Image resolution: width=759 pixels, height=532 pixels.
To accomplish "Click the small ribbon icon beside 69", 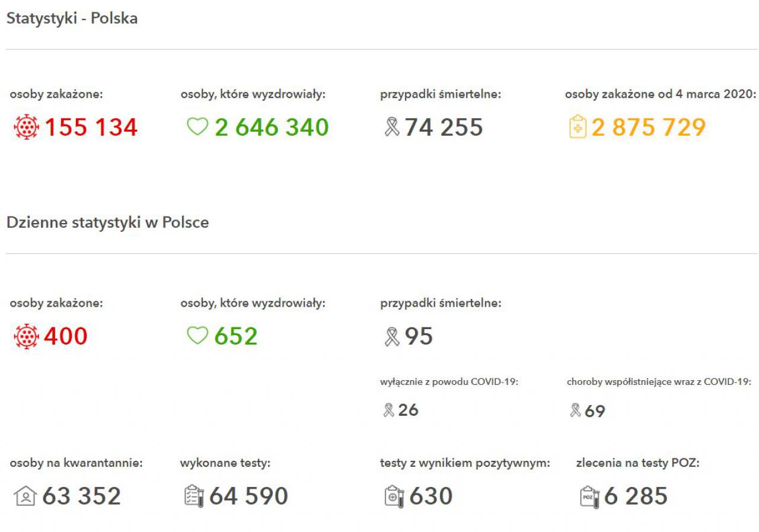I will 575,410.
